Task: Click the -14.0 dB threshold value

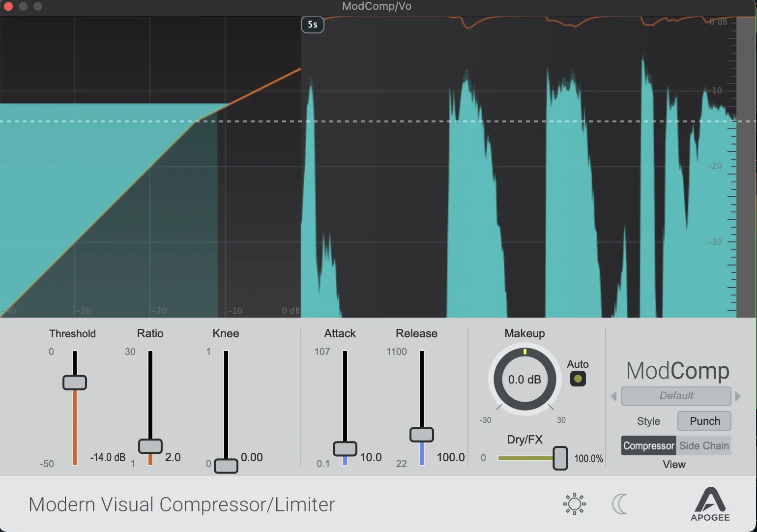Action: [x=108, y=457]
